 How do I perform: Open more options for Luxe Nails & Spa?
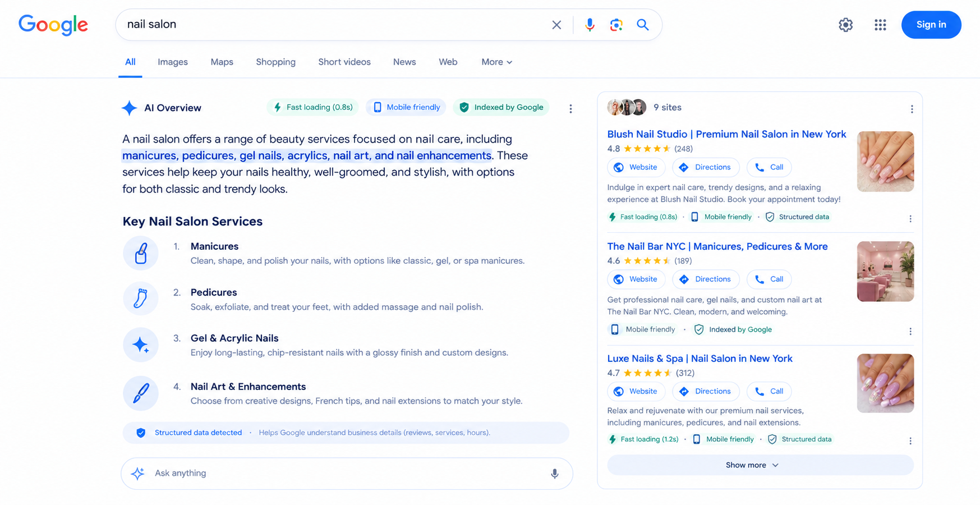click(910, 441)
